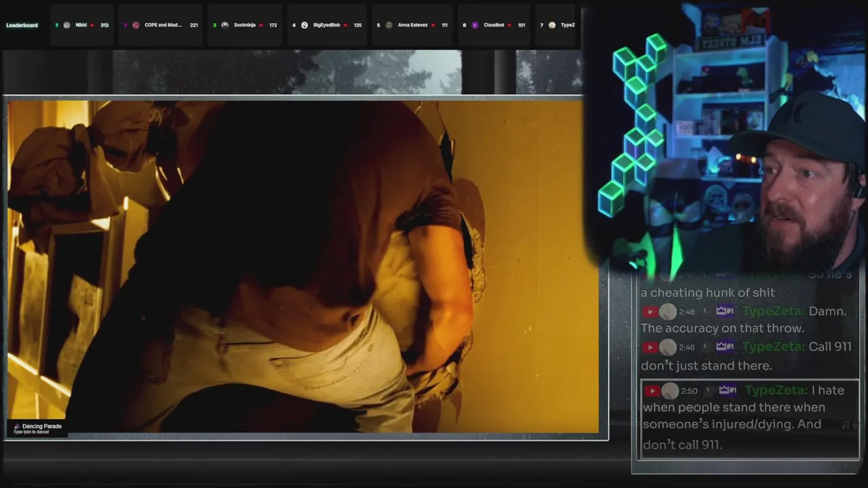Viewport: 868px width, 488px height.
Task: Select Anna Estevez leaderboard name
Action: (413, 25)
